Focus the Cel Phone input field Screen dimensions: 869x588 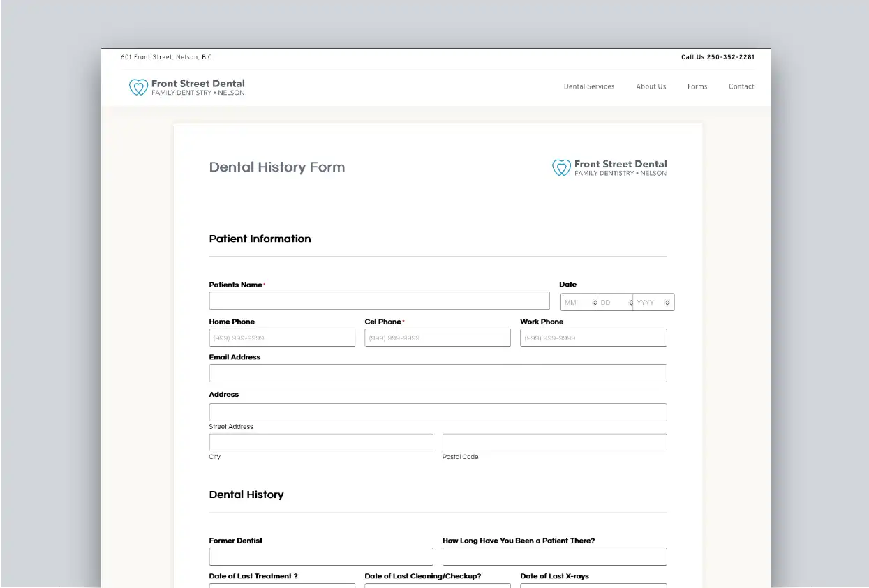[x=438, y=338]
